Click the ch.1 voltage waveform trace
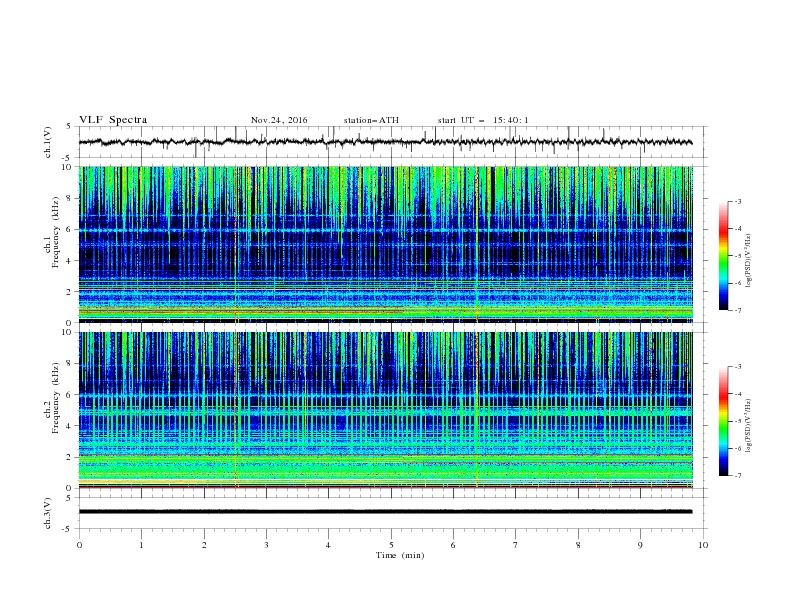The image size is (792, 612). click(385, 142)
